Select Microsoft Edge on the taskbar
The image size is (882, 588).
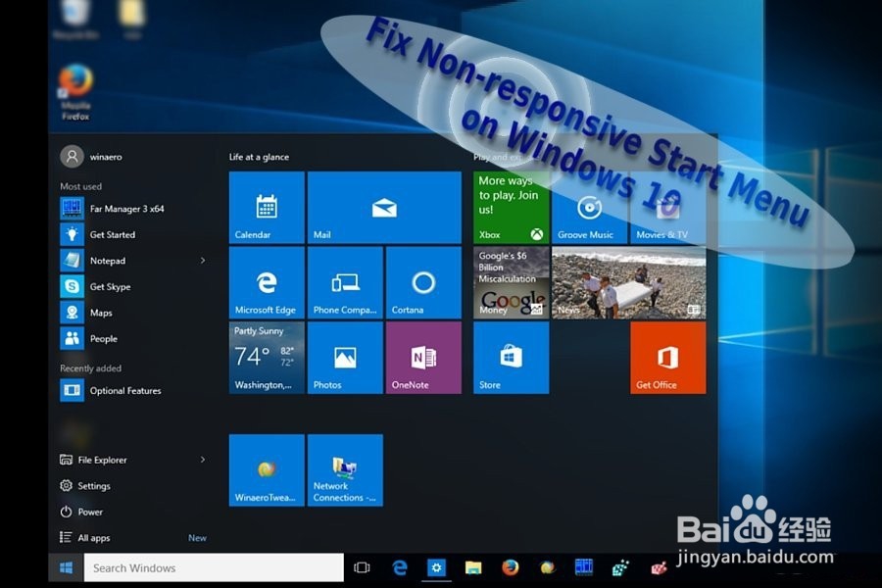(x=399, y=567)
